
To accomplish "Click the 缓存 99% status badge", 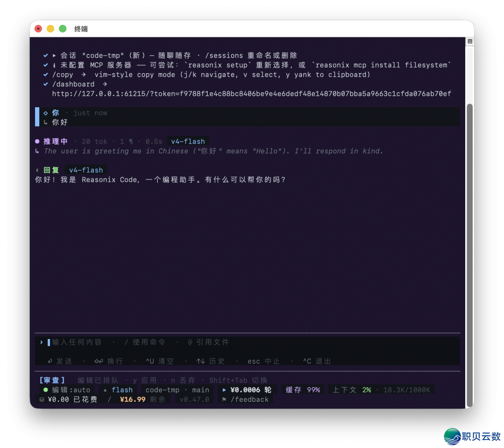I will [x=303, y=390].
